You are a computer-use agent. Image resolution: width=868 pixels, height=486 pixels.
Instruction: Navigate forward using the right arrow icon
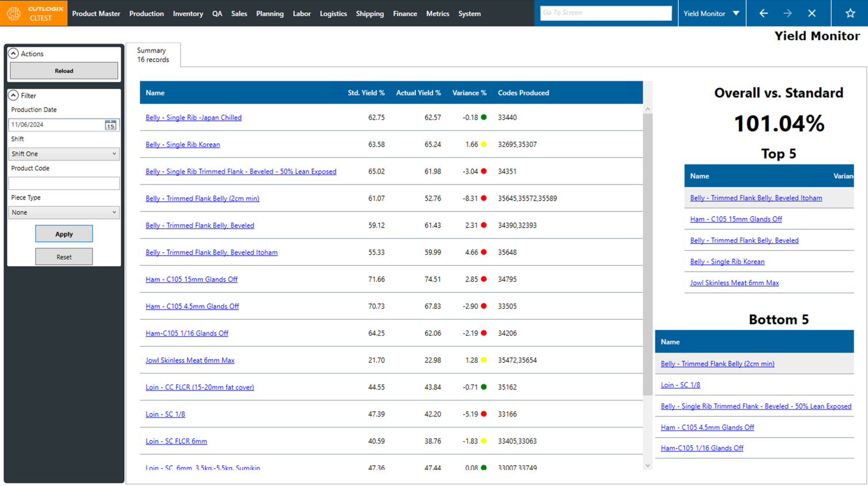point(787,13)
